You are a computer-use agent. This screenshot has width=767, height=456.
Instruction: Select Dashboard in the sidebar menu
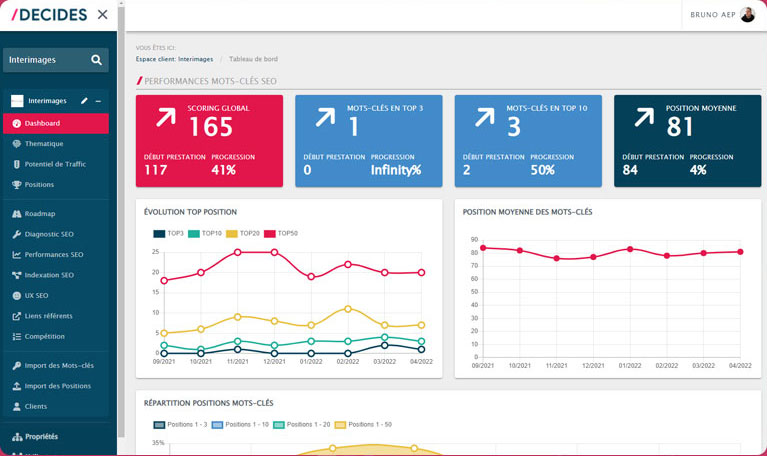(42, 124)
